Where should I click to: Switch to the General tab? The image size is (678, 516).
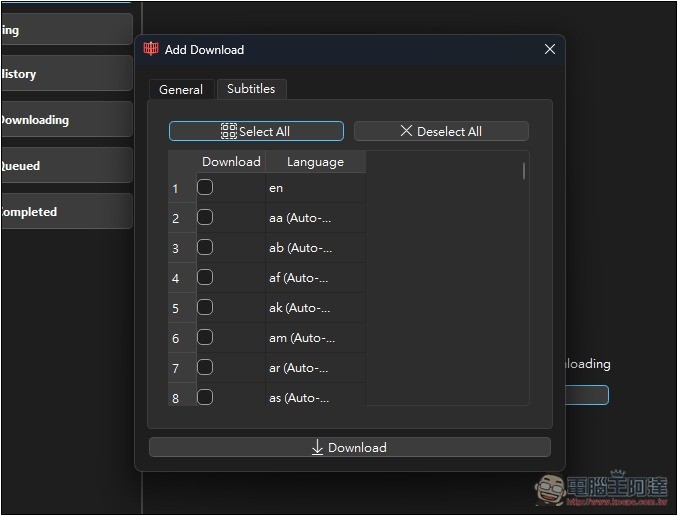click(x=181, y=89)
